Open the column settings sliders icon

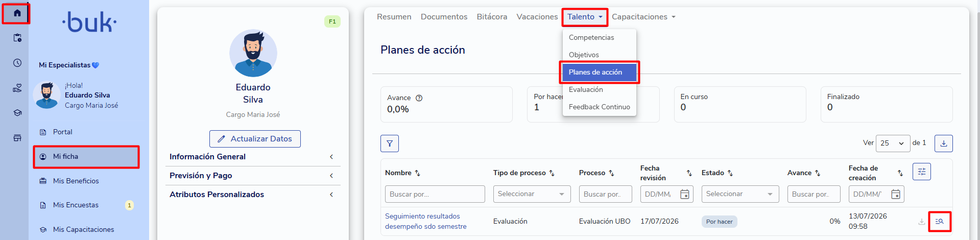pyautogui.click(x=922, y=172)
